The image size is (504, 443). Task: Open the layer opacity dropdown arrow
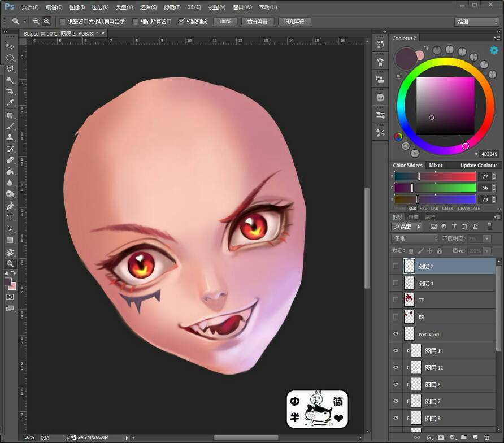click(487, 238)
